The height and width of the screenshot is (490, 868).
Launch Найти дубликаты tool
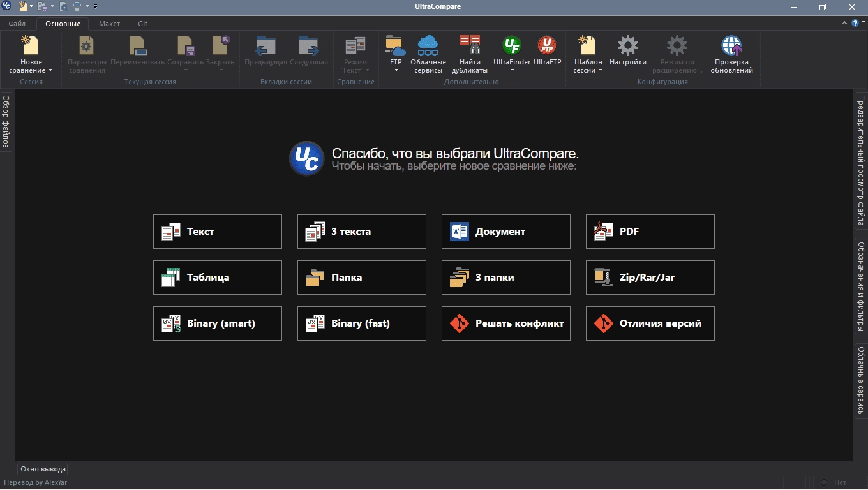[470, 55]
